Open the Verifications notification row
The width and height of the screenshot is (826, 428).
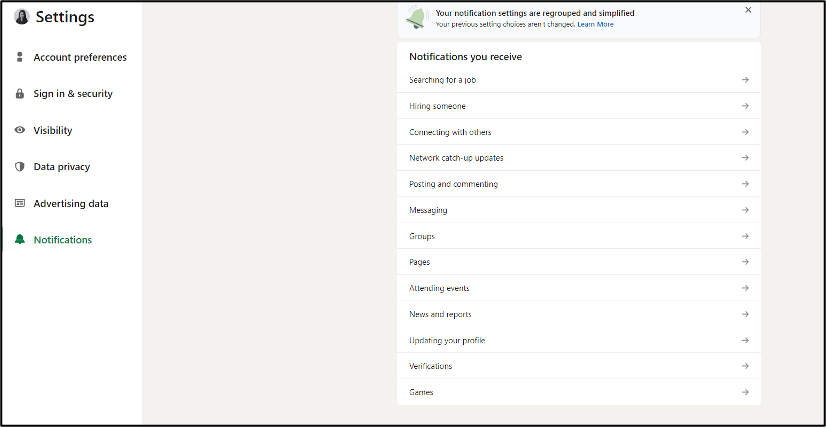430,366
